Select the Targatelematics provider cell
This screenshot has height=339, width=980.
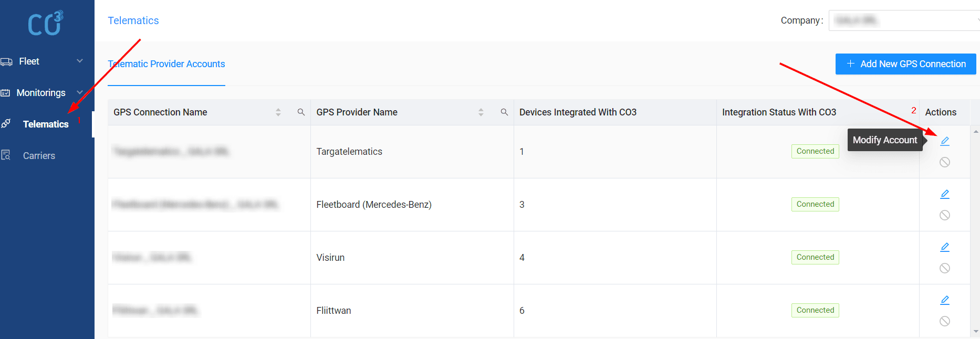[x=412, y=152]
